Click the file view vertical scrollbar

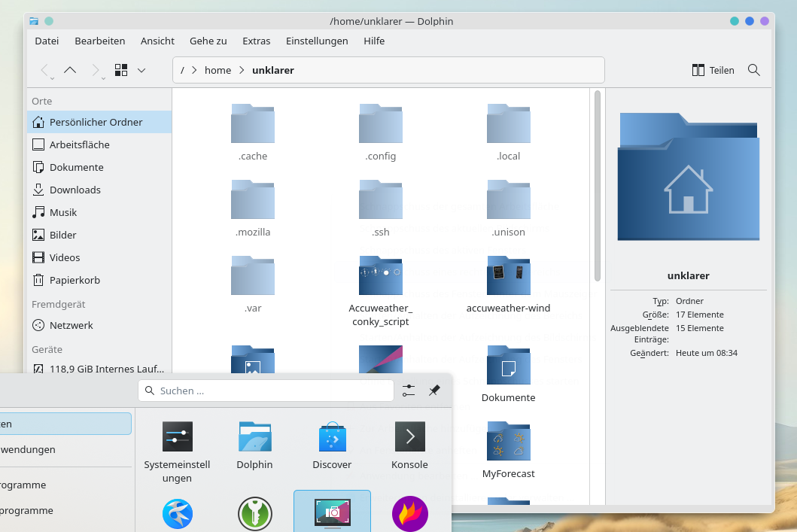[x=598, y=185]
